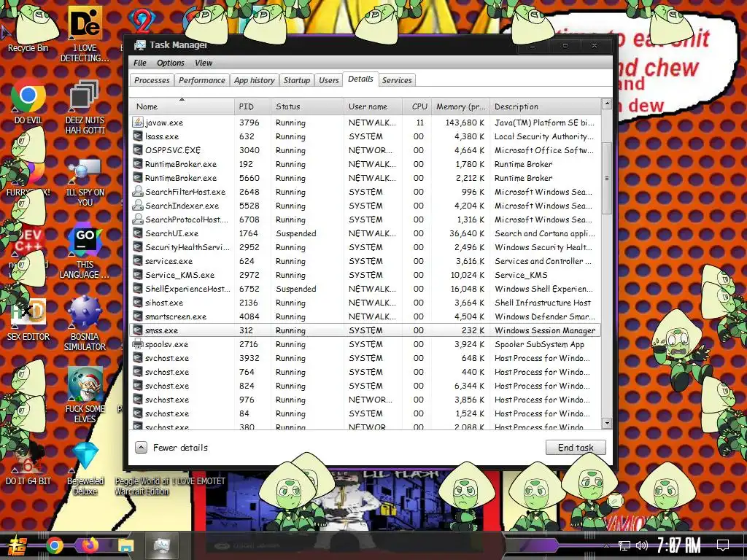Open the I LOVE DETECTING desktop icon
The image size is (747, 560).
(x=85, y=34)
